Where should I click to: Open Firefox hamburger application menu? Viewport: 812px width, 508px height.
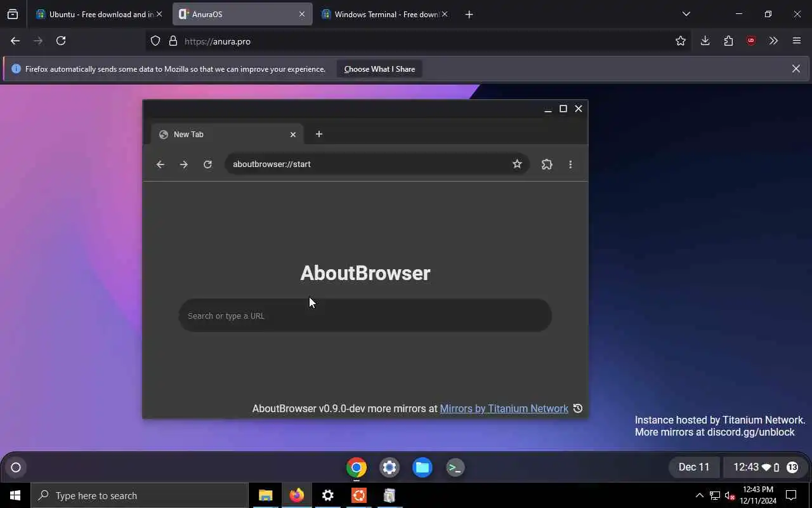(797, 41)
